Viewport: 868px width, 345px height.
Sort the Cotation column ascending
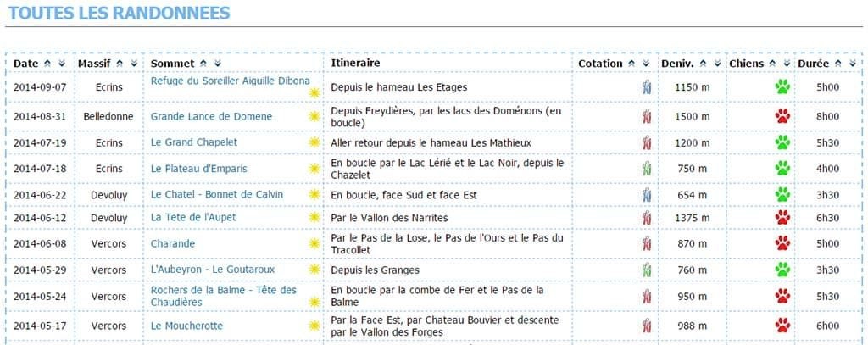tap(632, 64)
